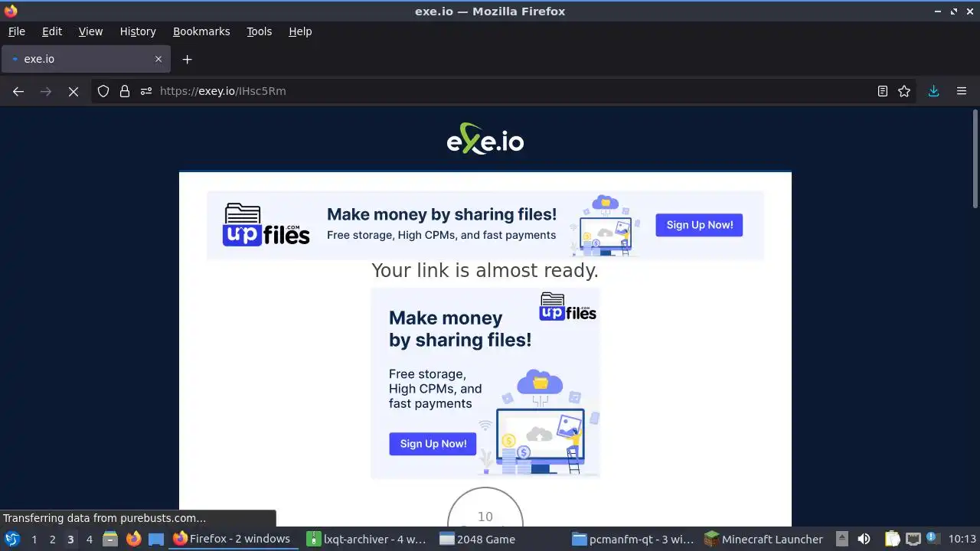Close the exe.io tab
980x551 pixels.
tap(158, 59)
